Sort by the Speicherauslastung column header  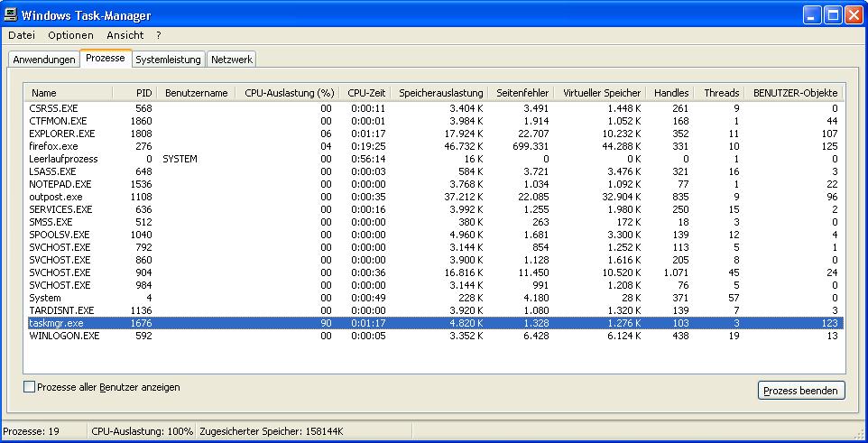tap(439, 93)
